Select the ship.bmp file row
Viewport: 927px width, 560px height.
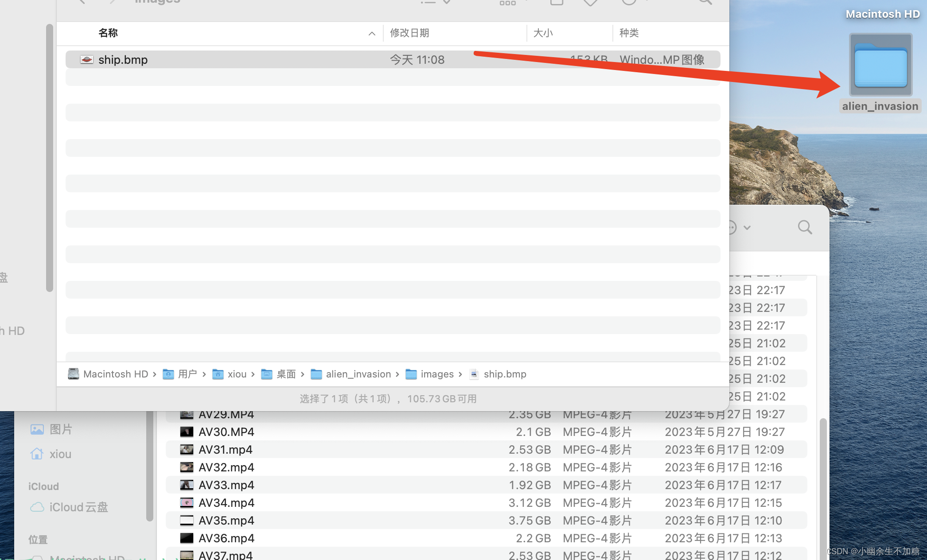click(x=393, y=59)
